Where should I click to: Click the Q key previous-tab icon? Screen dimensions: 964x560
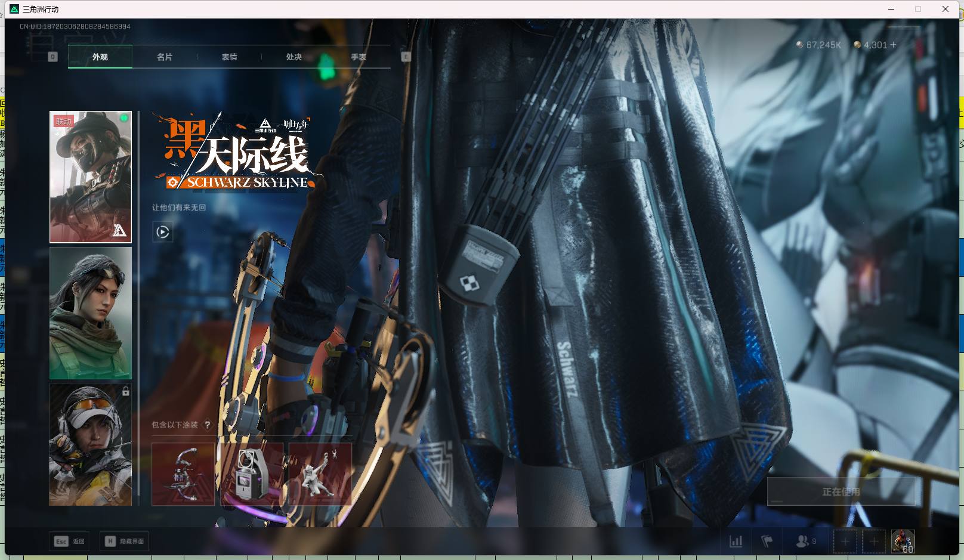coord(52,57)
